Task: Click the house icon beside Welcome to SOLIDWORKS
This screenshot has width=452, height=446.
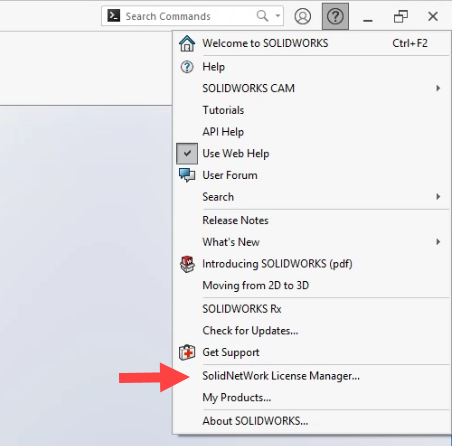Action: click(x=187, y=43)
